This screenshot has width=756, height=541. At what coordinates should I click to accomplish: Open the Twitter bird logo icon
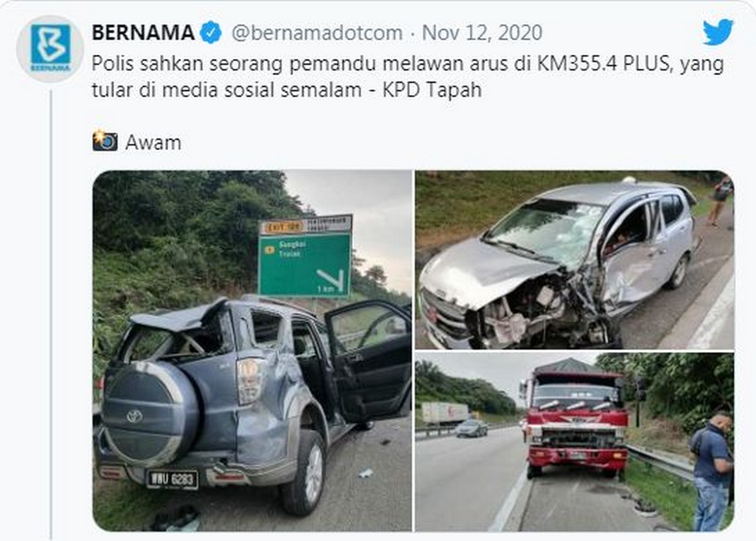click(x=718, y=32)
